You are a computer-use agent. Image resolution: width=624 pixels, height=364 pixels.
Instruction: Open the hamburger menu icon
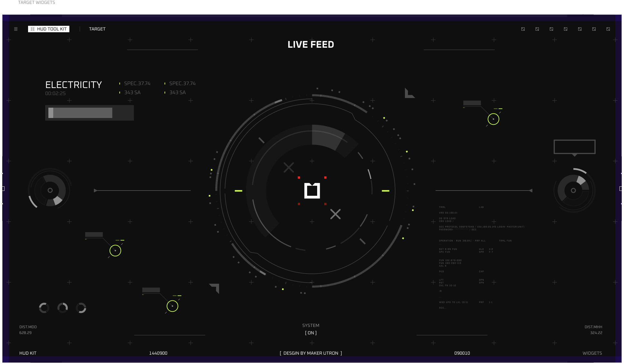click(x=16, y=29)
